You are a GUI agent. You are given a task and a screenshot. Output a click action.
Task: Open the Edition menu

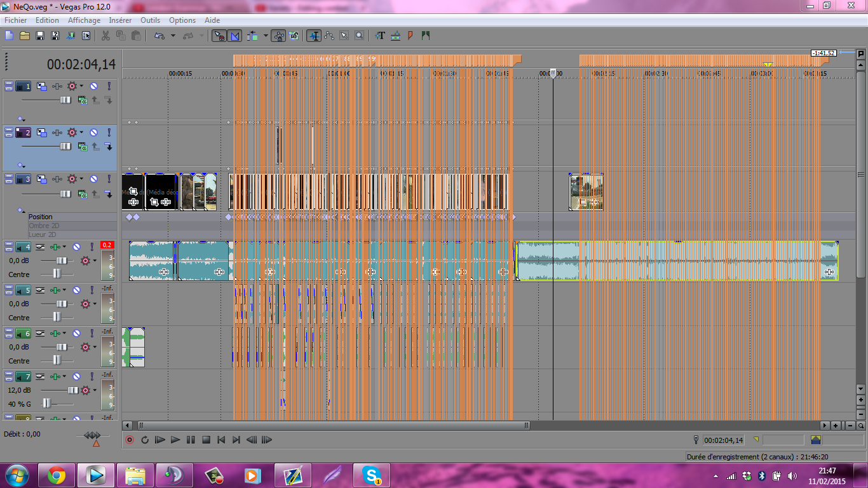click(x=47, y=20)
